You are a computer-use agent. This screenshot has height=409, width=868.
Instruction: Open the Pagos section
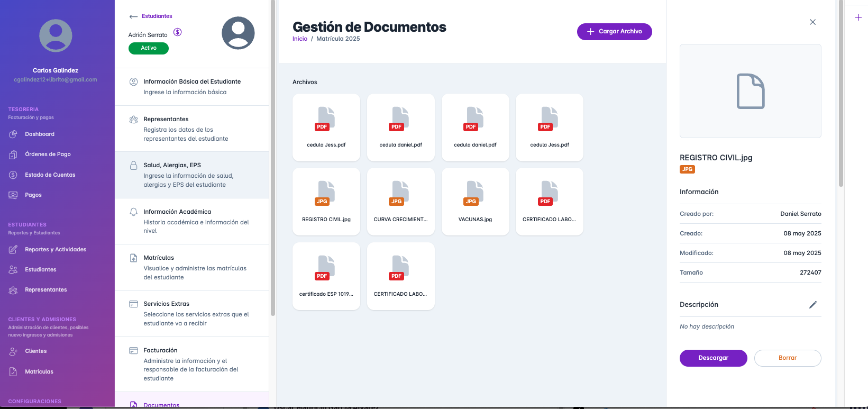33,195
